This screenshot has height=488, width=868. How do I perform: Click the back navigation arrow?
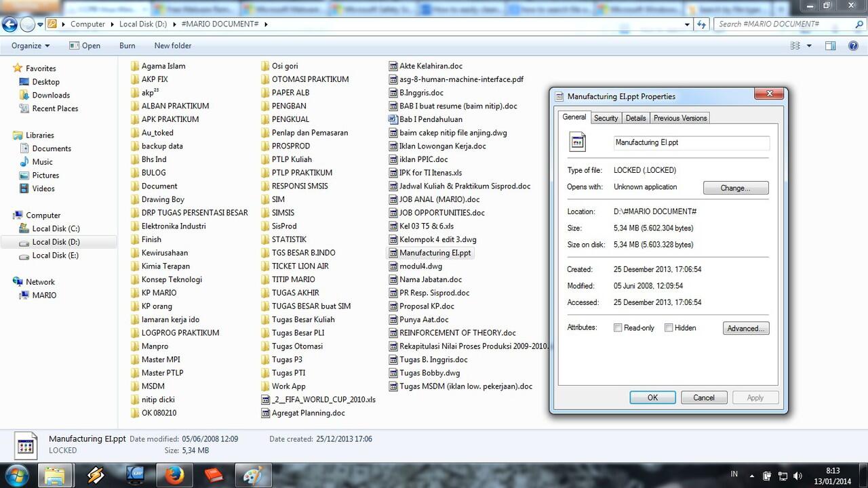click(9, 24)
